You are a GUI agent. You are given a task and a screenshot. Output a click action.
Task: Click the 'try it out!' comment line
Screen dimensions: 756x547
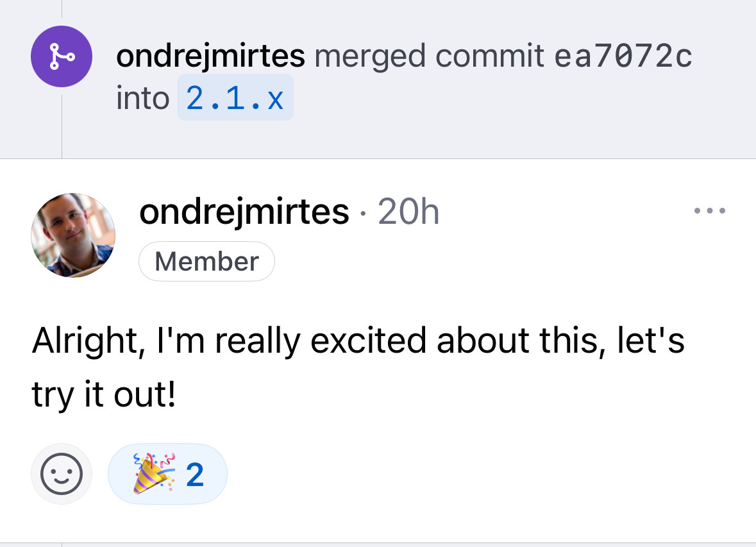tap(104, 394)
